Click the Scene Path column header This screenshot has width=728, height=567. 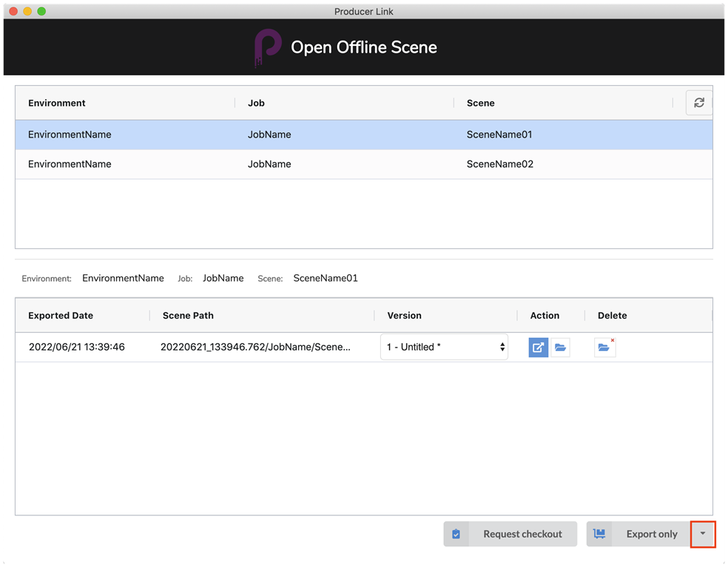point(188,316)
